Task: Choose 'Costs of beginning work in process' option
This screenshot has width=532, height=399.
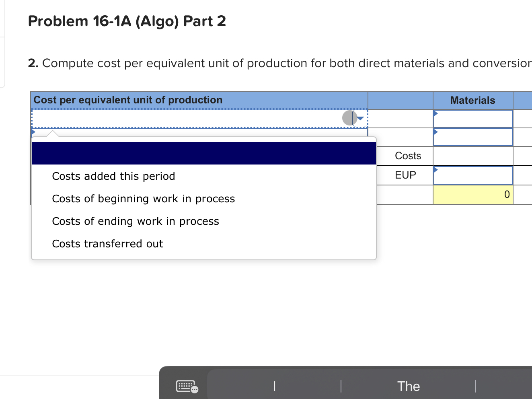Action: 144,198
